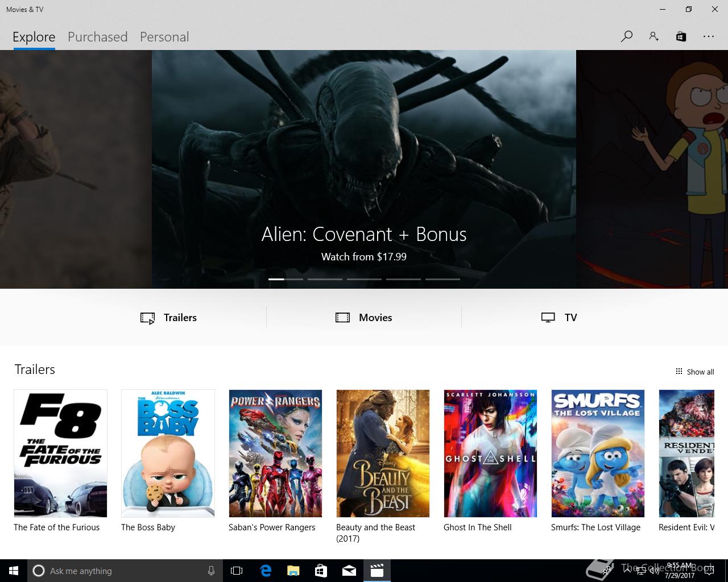Click the Cortana microphone icon

pyautogui.click(x=211, y=571)
